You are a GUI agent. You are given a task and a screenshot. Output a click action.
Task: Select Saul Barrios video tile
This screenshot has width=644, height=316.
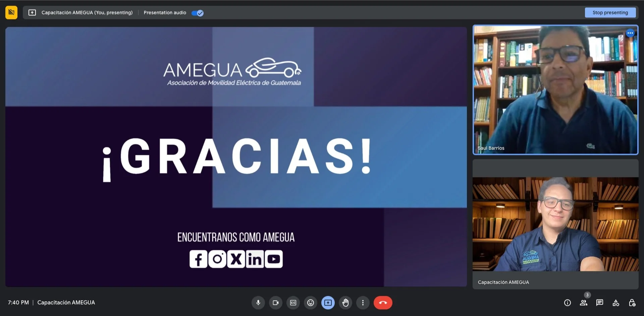[x=555, y=90]
